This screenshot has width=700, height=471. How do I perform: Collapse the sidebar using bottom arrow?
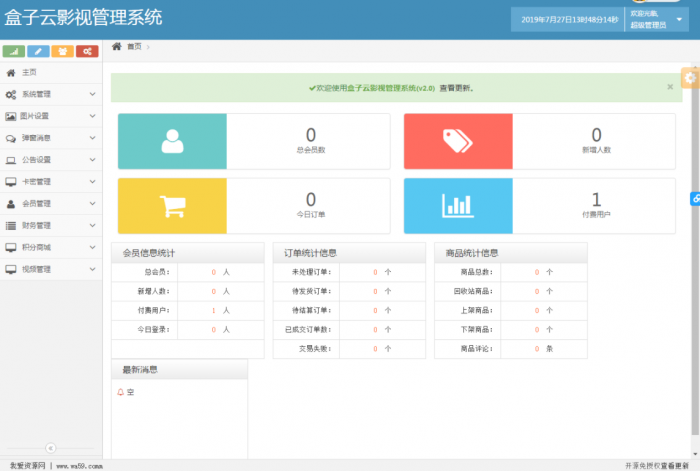50,447
